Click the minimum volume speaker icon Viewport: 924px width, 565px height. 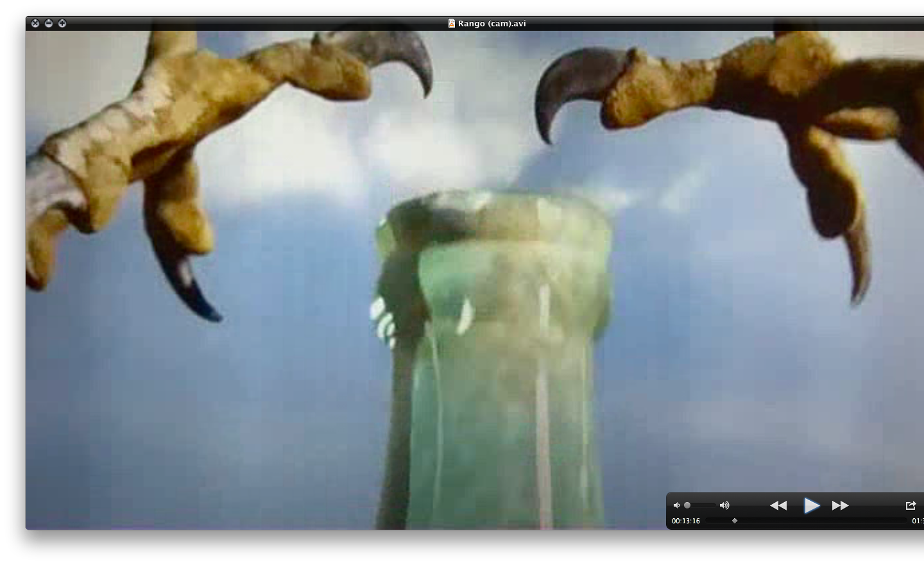pos(676,505)
